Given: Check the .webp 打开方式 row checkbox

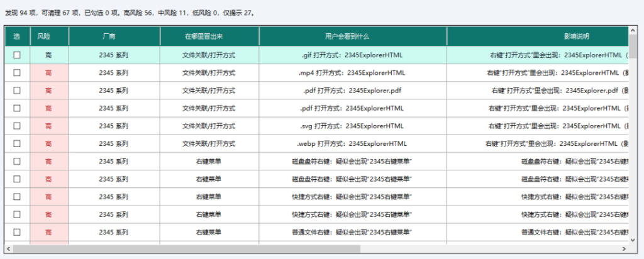Looking at the screenshot, I should (x=17, y=144).
